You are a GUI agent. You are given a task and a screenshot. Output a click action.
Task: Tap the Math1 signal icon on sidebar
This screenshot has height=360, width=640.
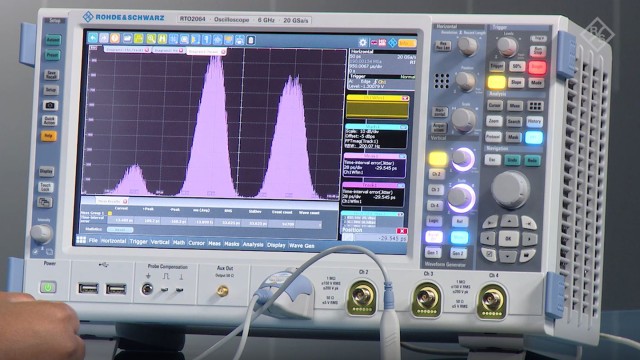tap(376, 137)
